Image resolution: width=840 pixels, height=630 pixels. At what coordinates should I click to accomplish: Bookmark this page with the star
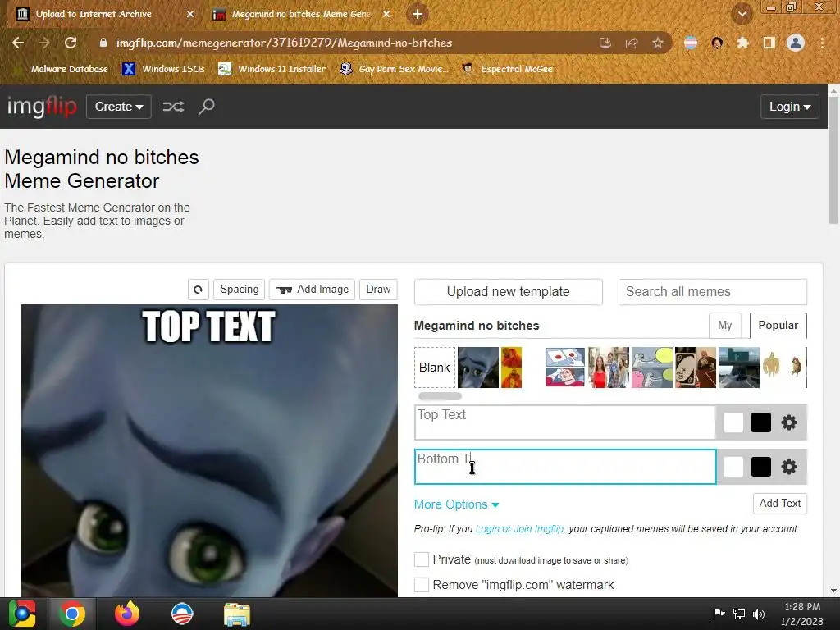pos(658,43)
